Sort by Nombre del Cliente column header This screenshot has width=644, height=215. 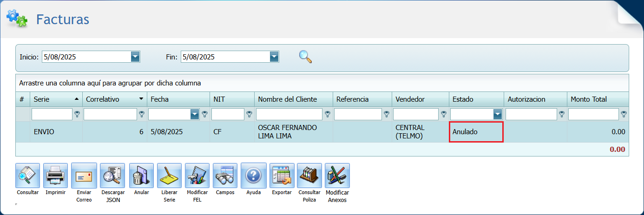(x=293, y=99)
